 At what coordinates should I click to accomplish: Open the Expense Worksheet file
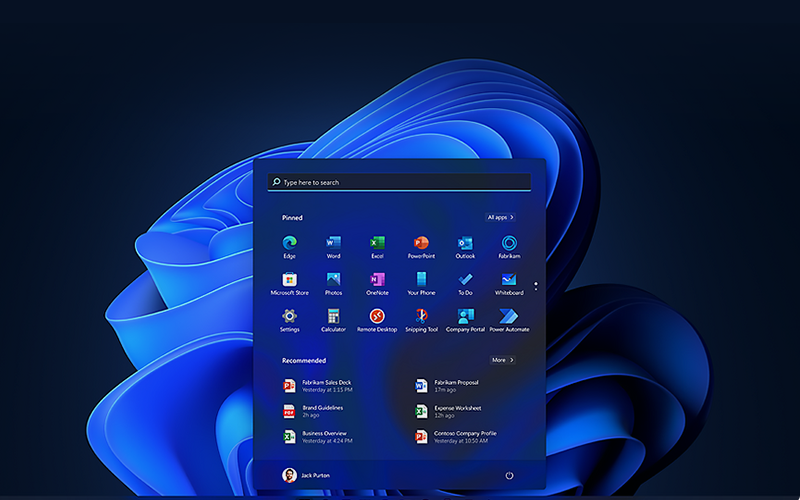pyautogui.click(x=448, y=411)
